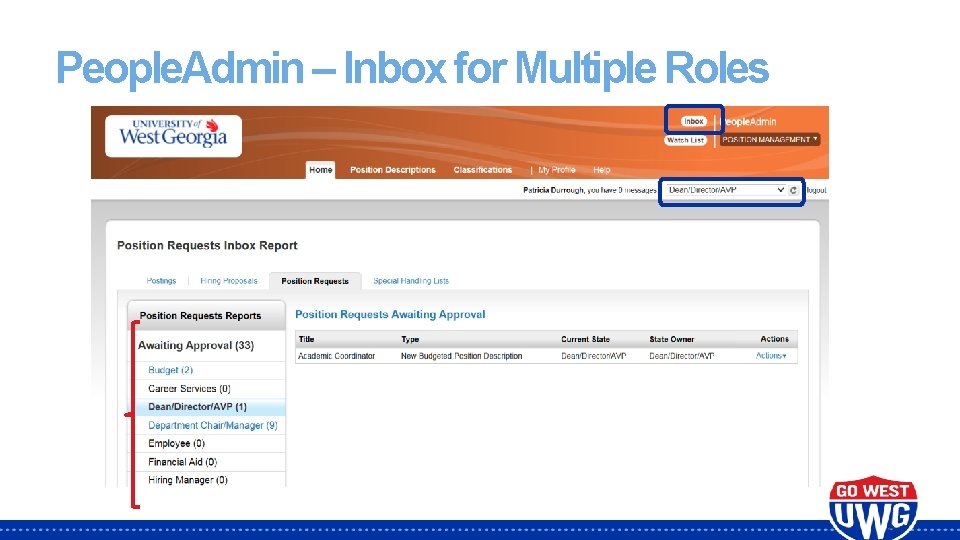Select Employee (0) entry
This screenshot has width=960, height=540.
point(176,443)
